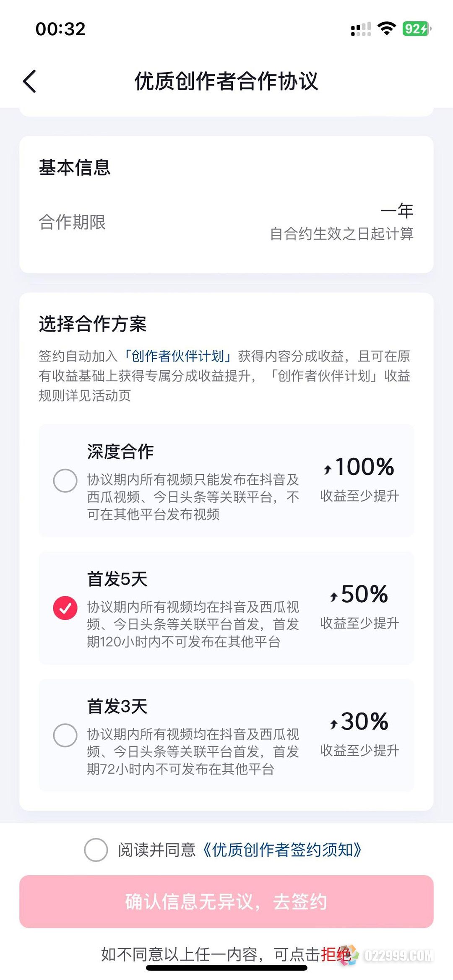The width and height of the screenshot is (453, 980).
Task: Tap the 深度合作 plan card title
Action: tap(120, 452)
